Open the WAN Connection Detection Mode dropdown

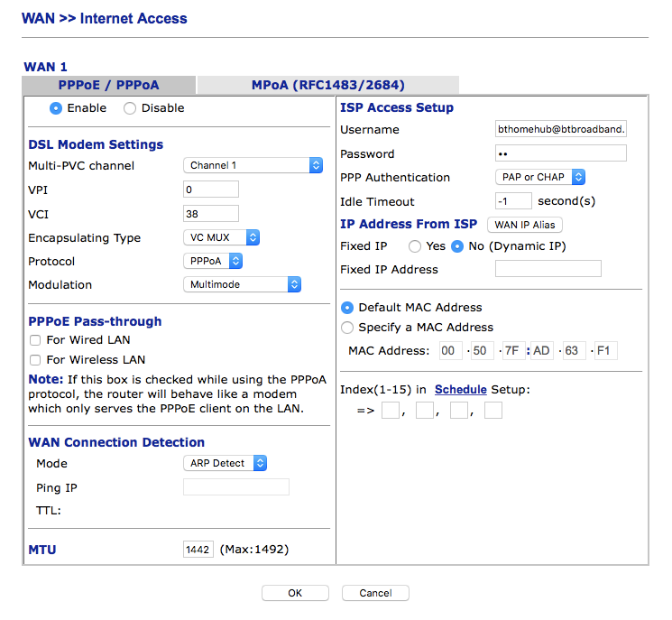225,463
